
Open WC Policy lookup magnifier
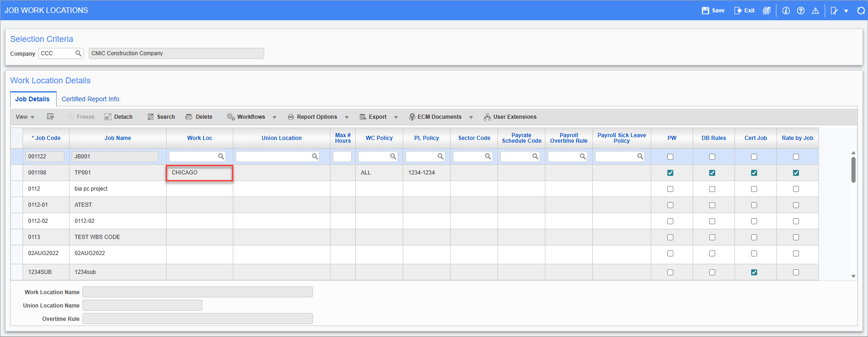point(393,157)
